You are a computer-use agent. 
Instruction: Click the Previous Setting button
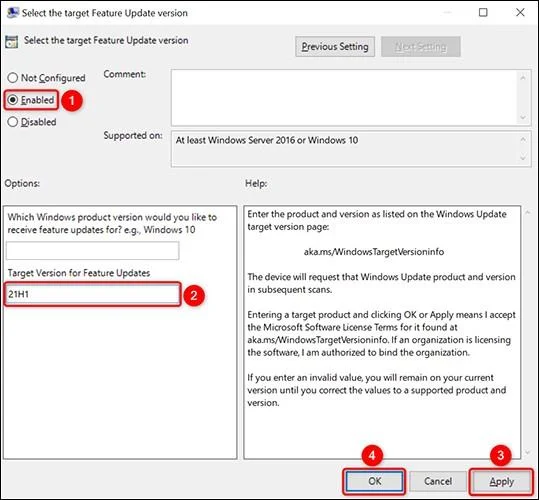click(335, 46)
